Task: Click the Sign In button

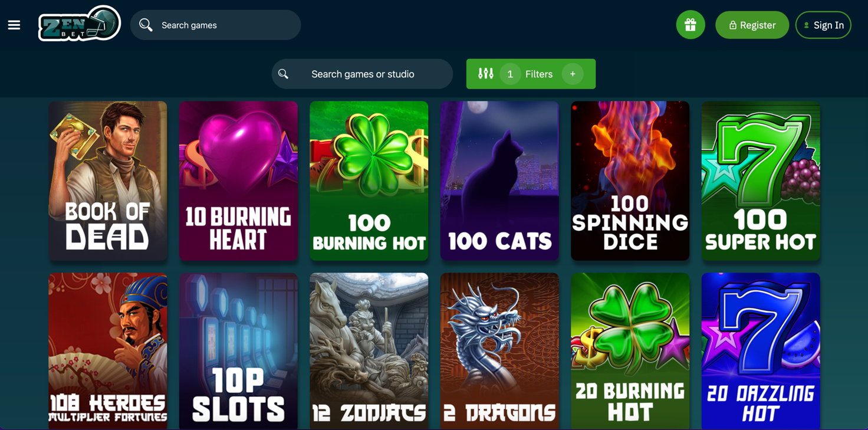Action: tap(823, 25)
